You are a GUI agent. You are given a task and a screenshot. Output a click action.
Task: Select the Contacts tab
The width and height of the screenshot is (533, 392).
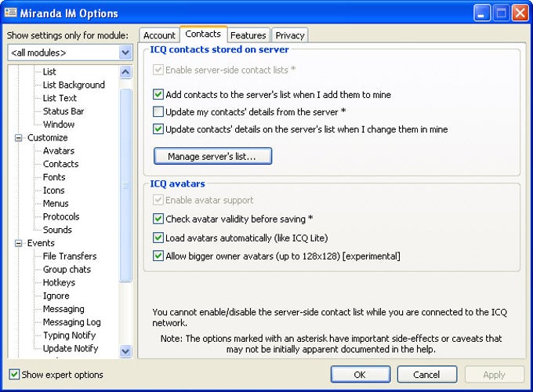point(203,34)
